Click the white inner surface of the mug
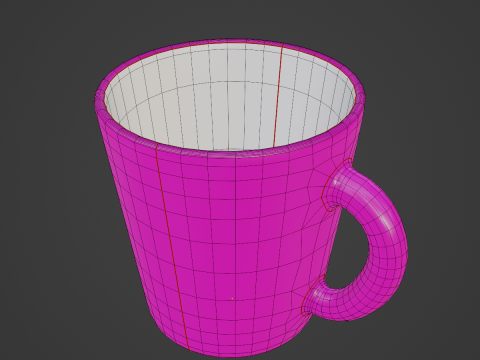480x360 pixels. 230,98
